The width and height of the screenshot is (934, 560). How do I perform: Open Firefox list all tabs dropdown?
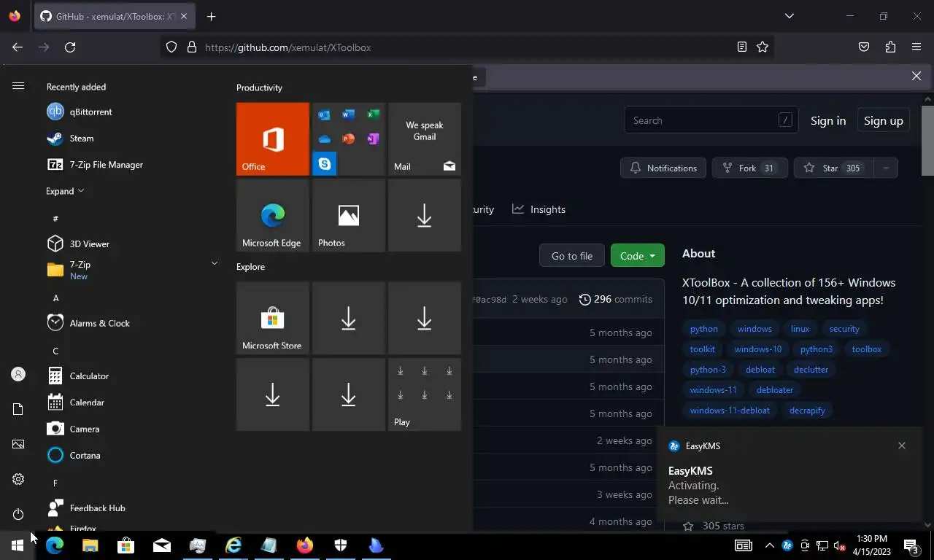789,16
